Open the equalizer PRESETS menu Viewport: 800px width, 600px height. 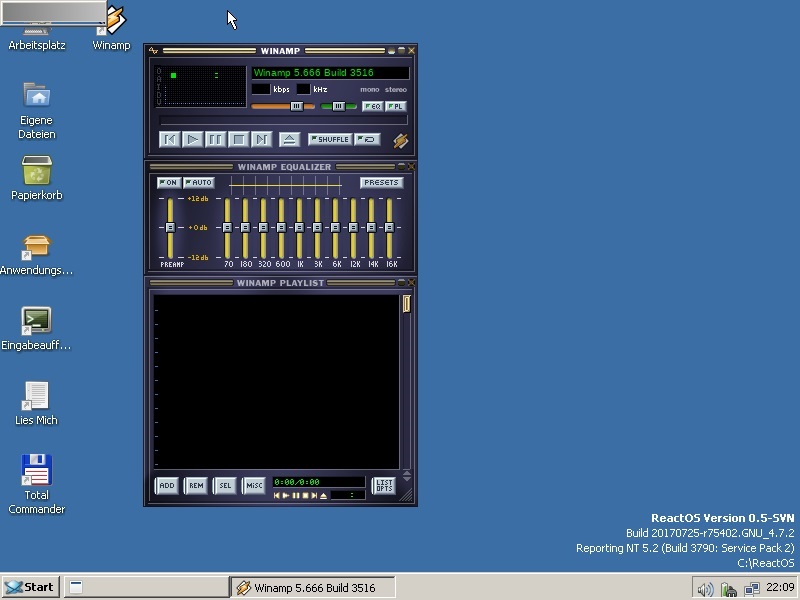tap(381, 183)
